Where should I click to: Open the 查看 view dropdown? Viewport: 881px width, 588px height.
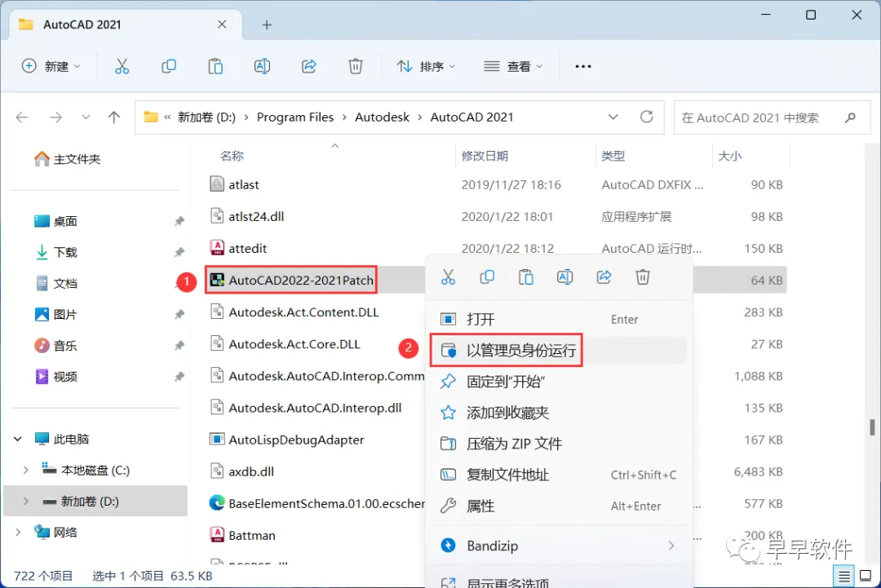pyautogui.click(x=513, y=66)
